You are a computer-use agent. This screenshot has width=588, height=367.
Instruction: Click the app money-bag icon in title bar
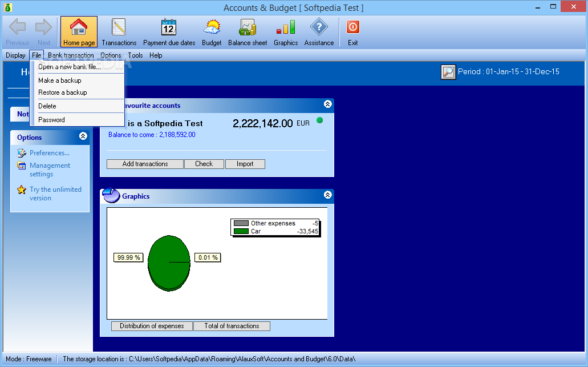point(8,7)
